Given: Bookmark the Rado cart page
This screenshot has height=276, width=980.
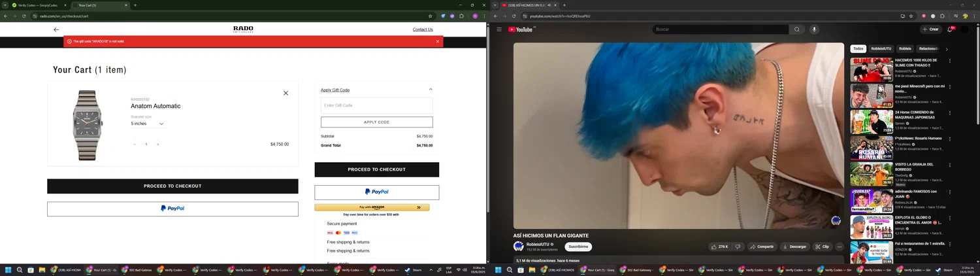Looking at the screenshot, I should pos(430,16).
